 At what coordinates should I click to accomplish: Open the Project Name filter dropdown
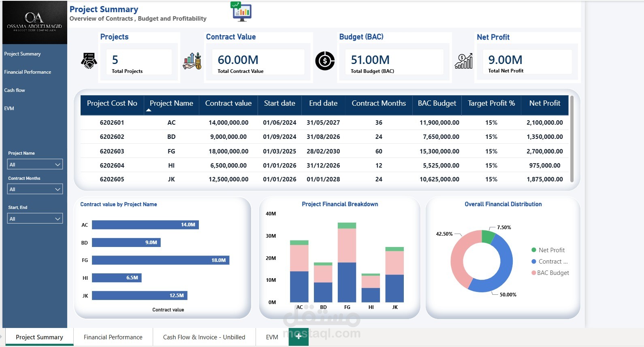click(x=35, y=164)
